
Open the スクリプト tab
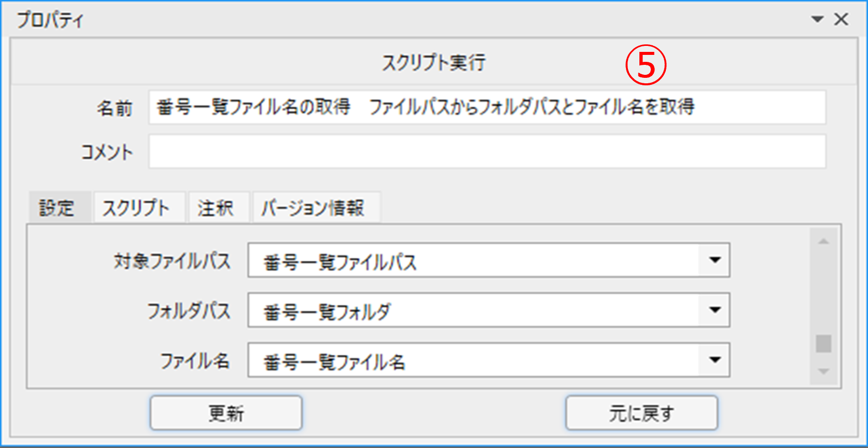pos(136,208)
